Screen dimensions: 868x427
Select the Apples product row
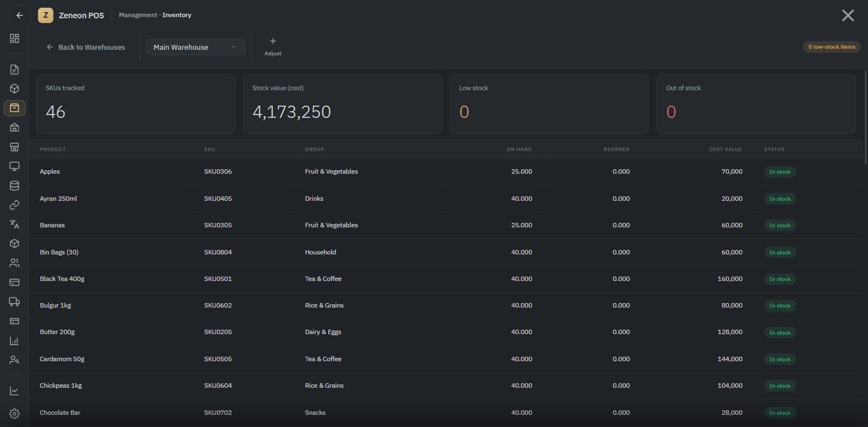446,171
